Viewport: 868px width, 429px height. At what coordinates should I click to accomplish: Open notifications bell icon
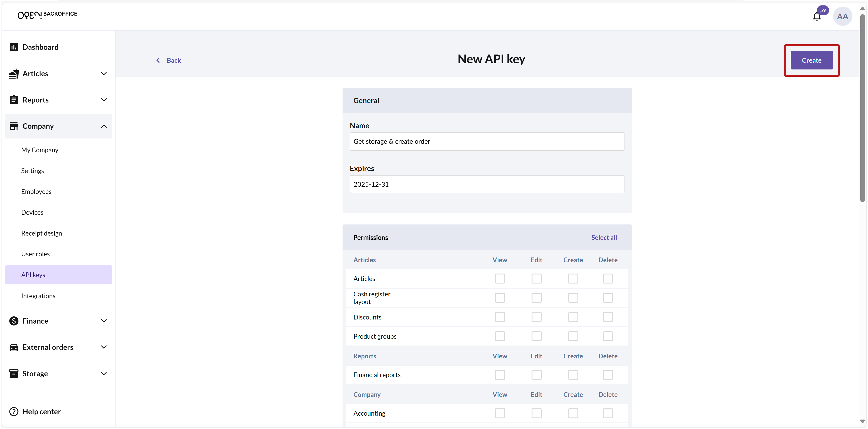point(817,16)
